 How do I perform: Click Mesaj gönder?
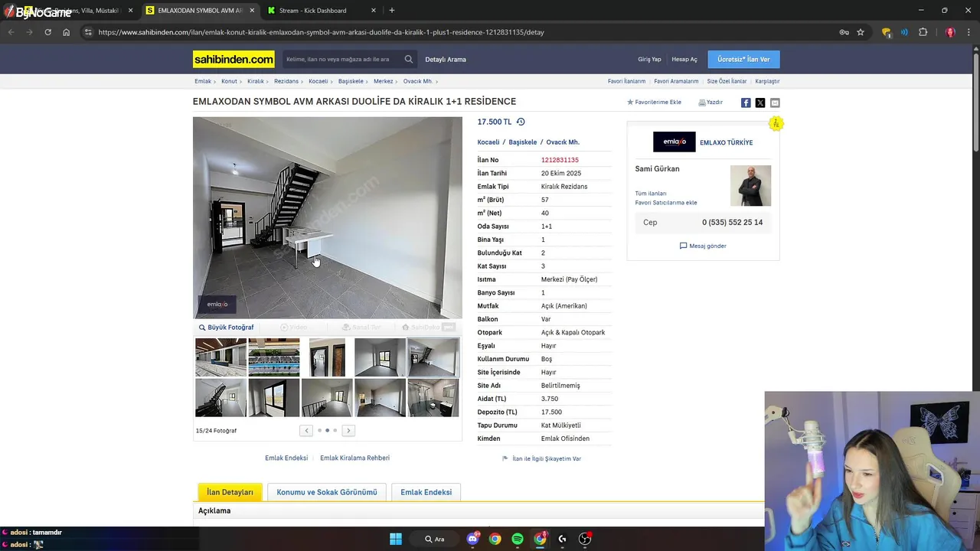703,246
